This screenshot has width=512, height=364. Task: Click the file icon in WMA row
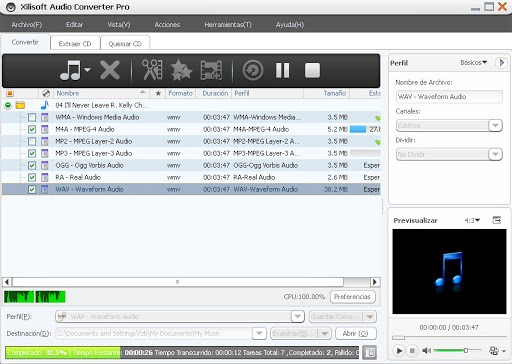(x=45, y=117)
